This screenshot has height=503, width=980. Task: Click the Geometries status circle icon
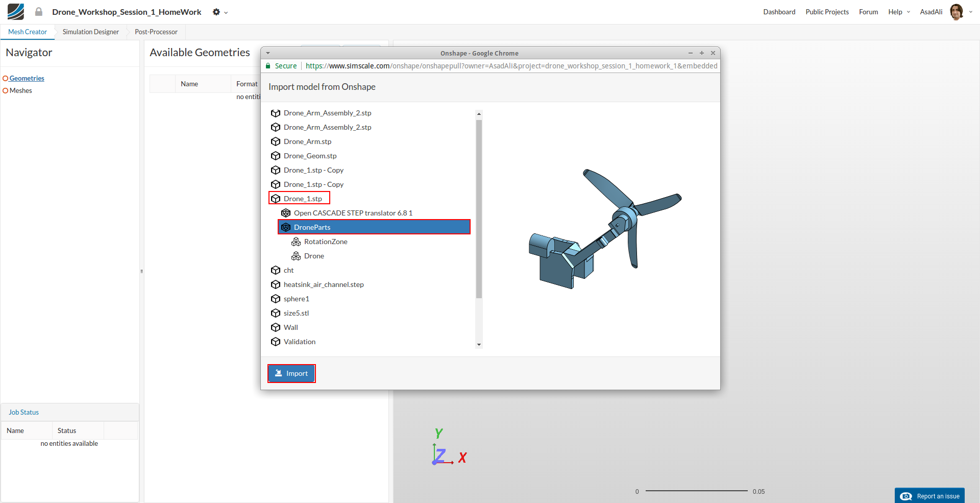click(6, 78)
